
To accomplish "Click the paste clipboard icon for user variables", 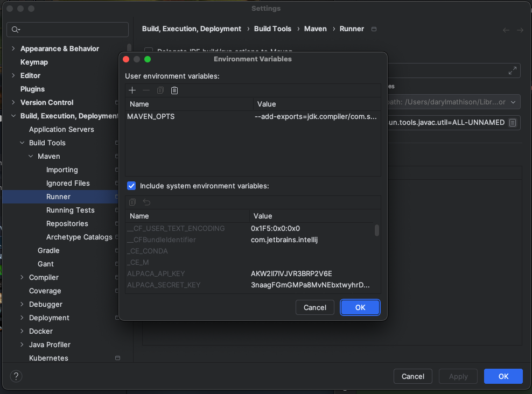I will [174, 90].
